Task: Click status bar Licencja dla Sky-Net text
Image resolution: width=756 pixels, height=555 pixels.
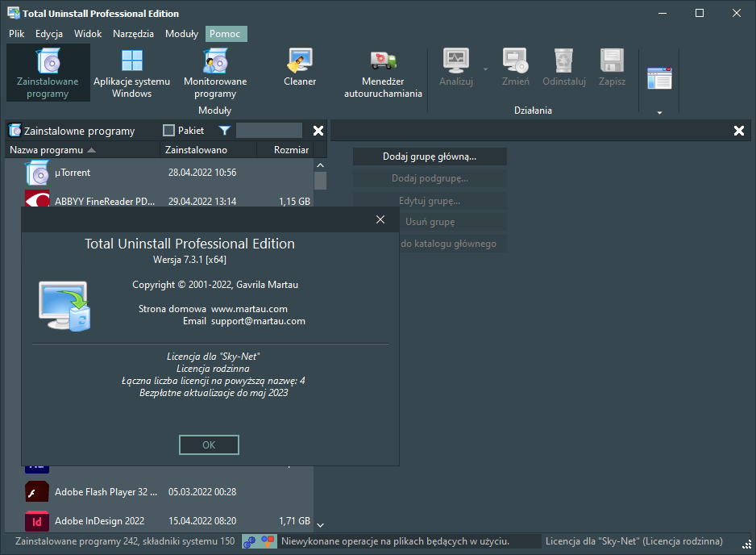Action: (x=634, y=541)
